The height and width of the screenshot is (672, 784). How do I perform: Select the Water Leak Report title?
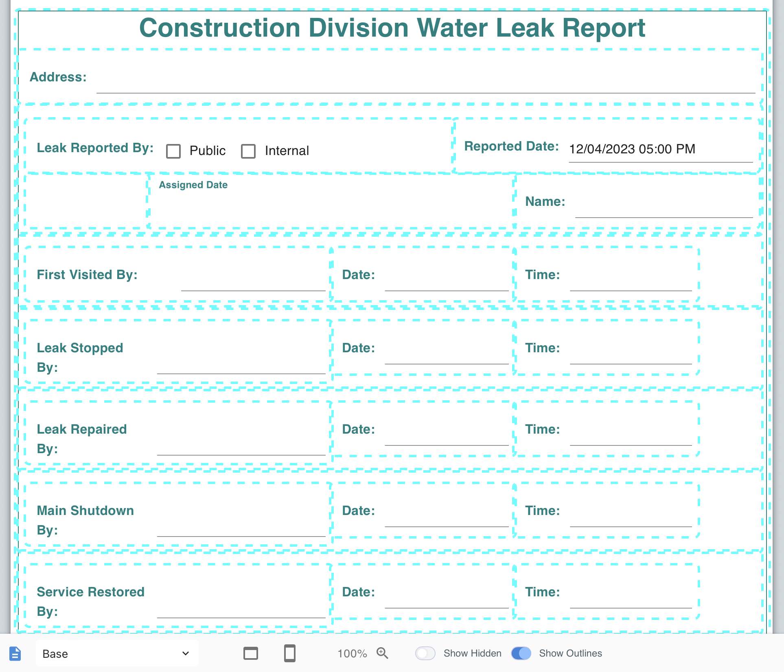click(x=392, y=28)
